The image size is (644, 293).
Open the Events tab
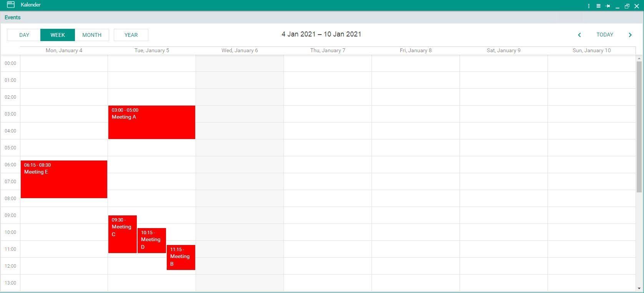click(13, 17)
